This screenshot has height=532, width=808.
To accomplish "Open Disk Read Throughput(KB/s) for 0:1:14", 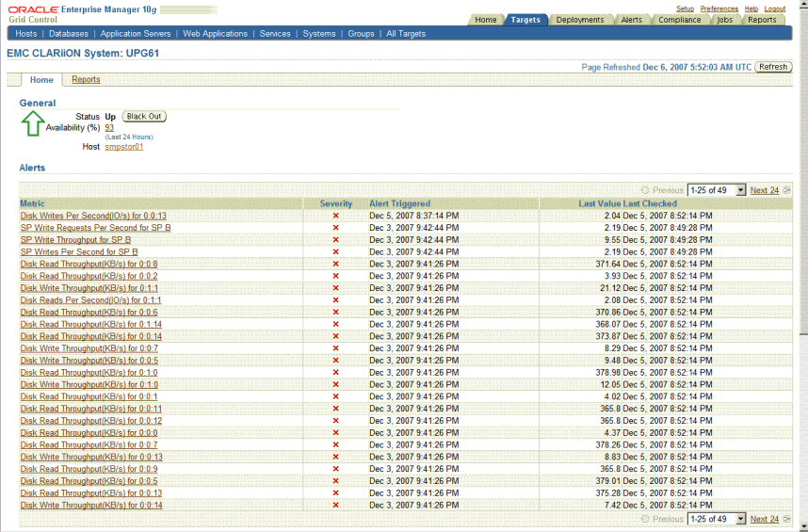I will coord(91,324).
